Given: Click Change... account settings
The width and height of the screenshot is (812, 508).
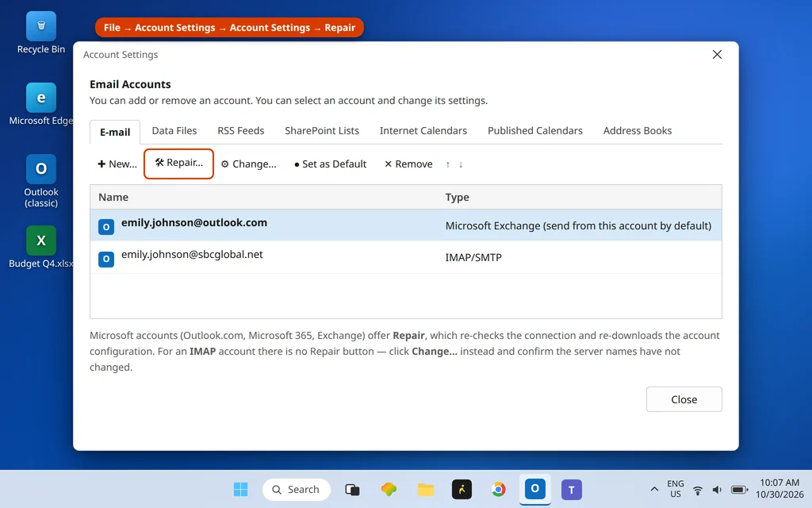Looking at the screenshot, I should click(x=248, y=164).
